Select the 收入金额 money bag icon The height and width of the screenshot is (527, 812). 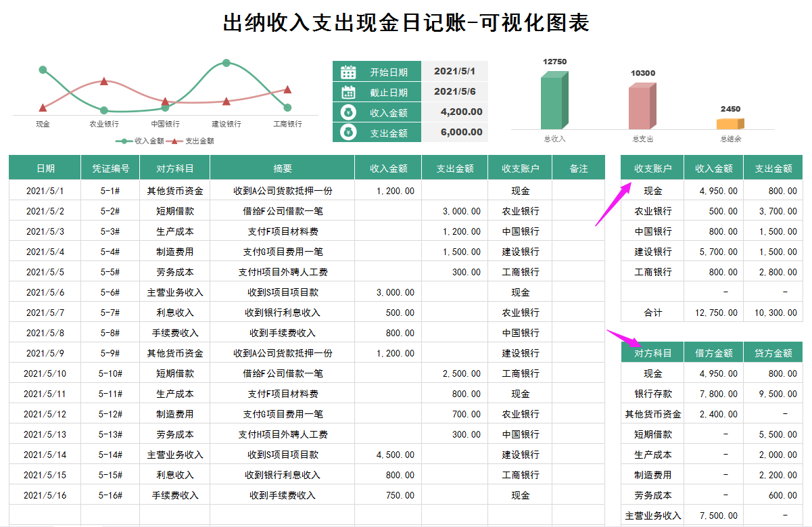pos(349,112)
